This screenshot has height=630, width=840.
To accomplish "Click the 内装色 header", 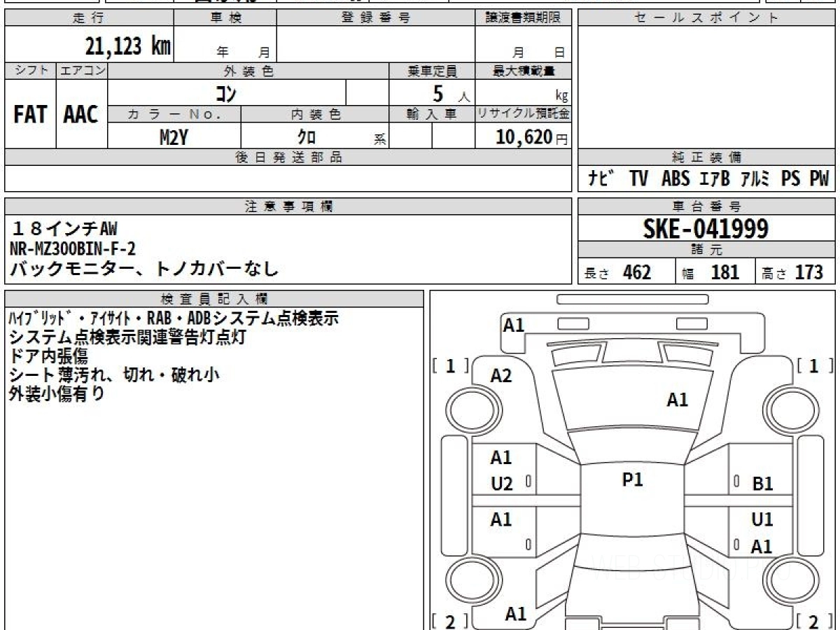I will 315,114.
